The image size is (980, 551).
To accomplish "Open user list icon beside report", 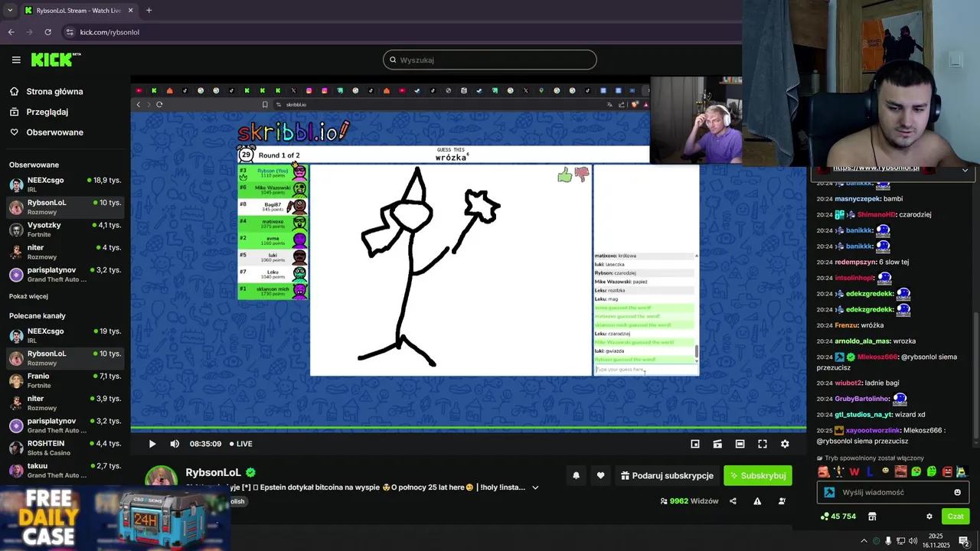I will pyautogui.click(x=782, y=501).
